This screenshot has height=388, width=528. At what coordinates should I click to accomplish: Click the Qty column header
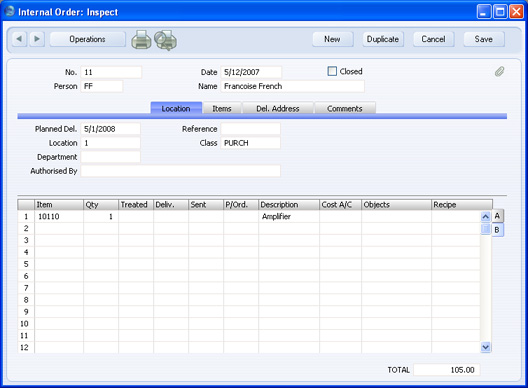pyautogui.click(x=101, y=205)
